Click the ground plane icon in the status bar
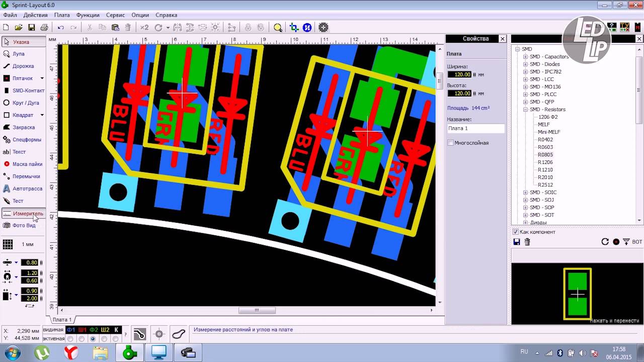The image size is (644, 362). tap(139, 334)
